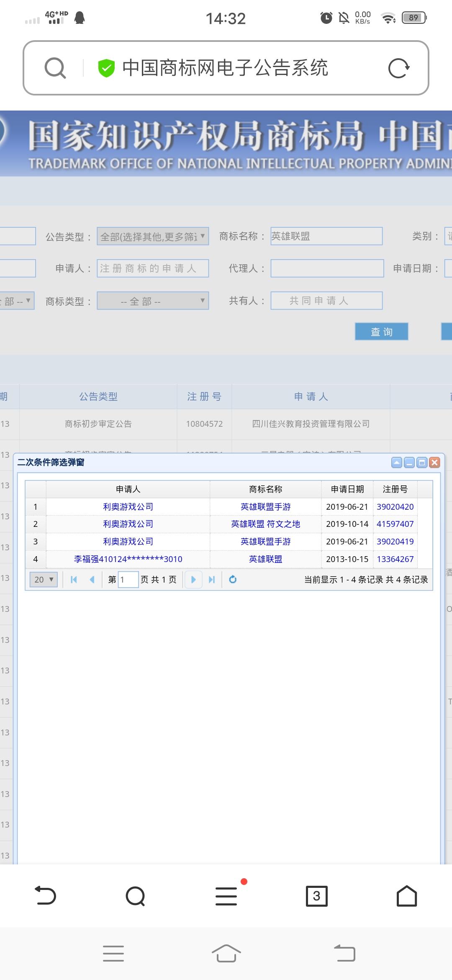Focus the 商标名称 field containing 英雄联盟

pyautogui.click(x=326, y=236)
